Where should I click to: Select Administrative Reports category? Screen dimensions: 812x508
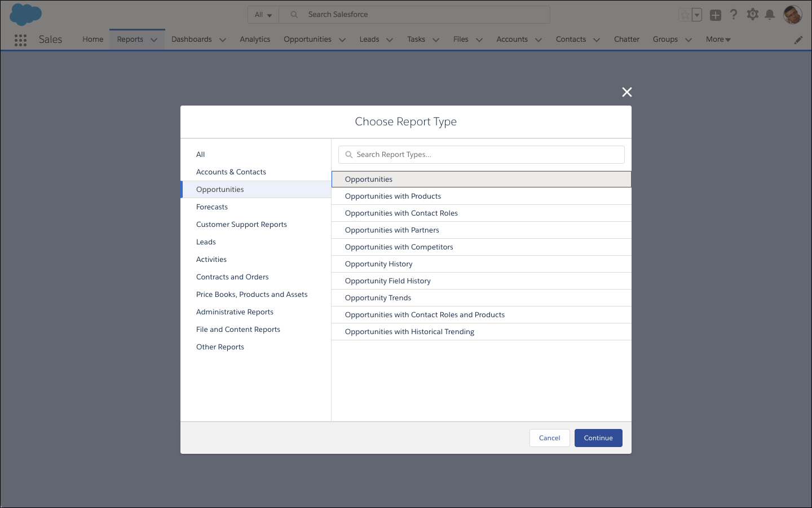click(255, 312)
